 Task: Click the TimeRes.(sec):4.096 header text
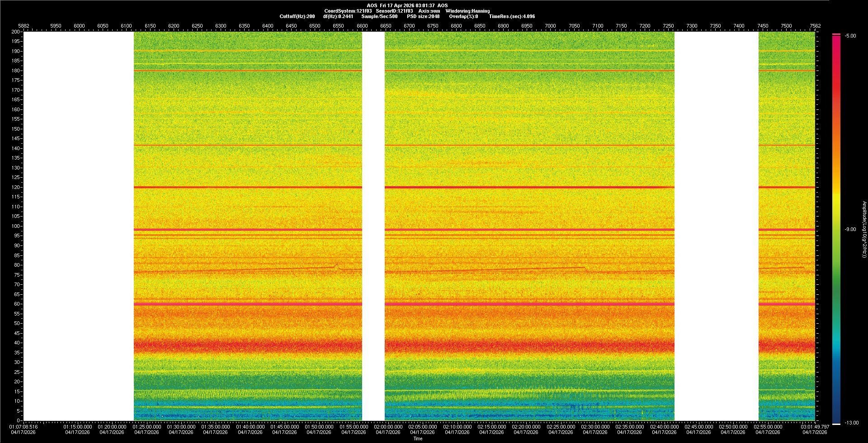click(x=512, y=16)
